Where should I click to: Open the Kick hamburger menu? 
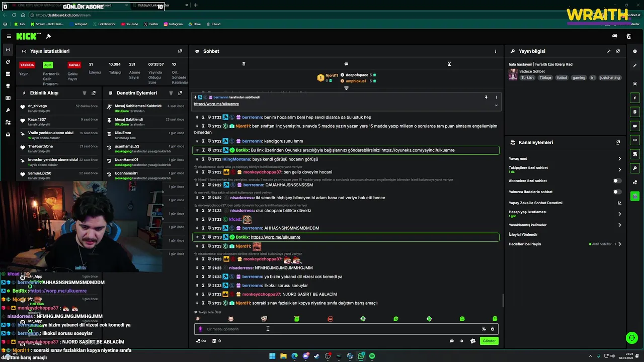[9, 36]
